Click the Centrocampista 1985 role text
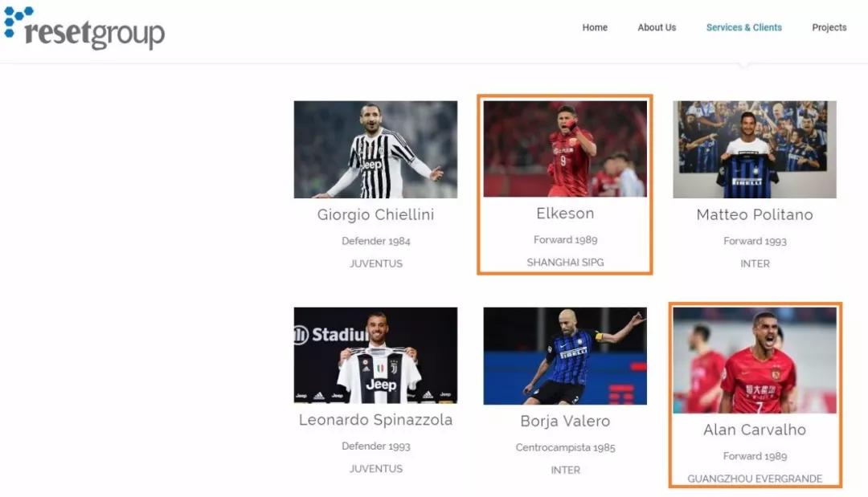The width and height of the screenshot is (868, 497). coord(565,448)
